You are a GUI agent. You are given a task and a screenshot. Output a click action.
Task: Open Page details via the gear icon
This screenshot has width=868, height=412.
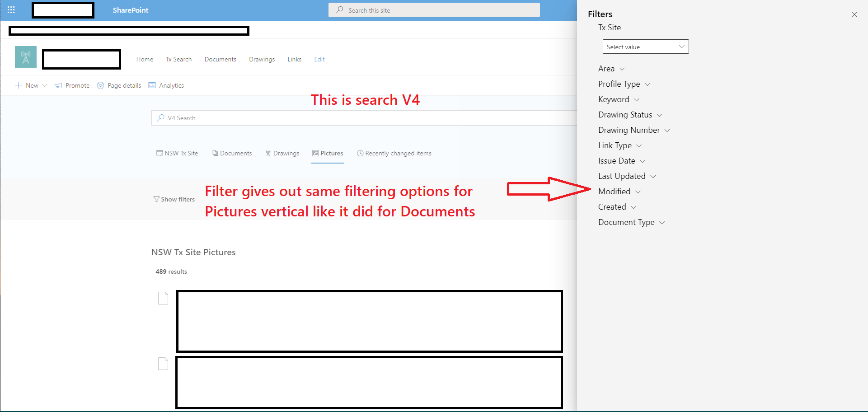(x=100, y=85)
